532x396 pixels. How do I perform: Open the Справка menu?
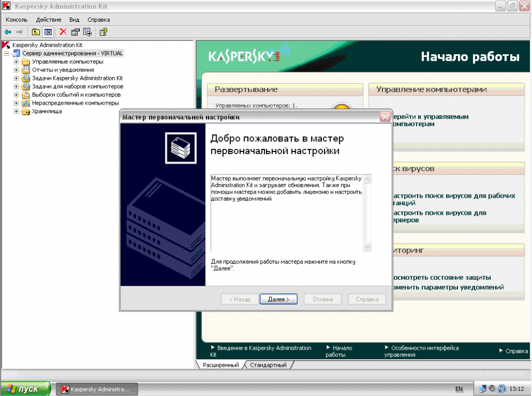pyautogui.click(x=99, y=20)
